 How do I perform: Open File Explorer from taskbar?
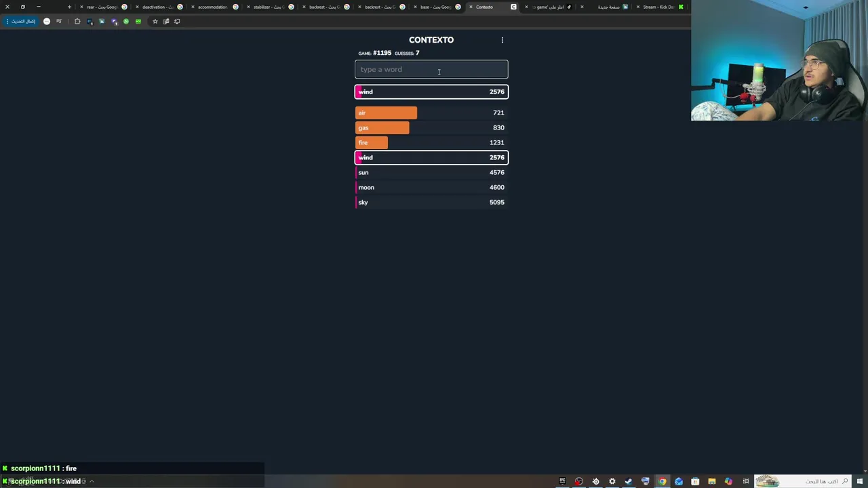[712, 481]
